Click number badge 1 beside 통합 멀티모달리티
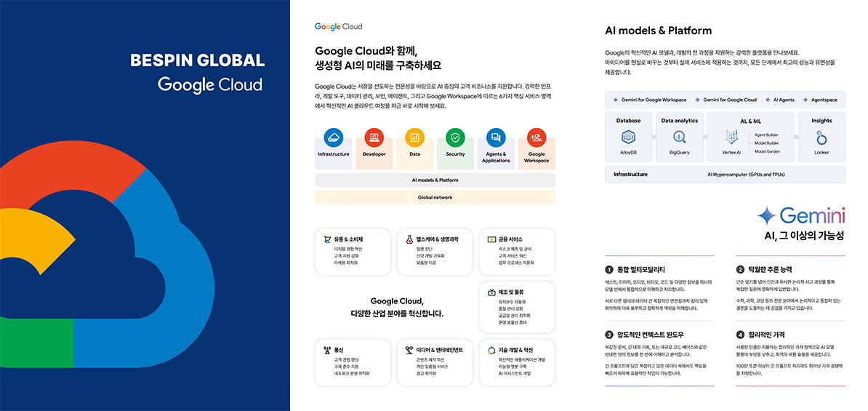The image size is (868, 411). (x=609, y=270)
